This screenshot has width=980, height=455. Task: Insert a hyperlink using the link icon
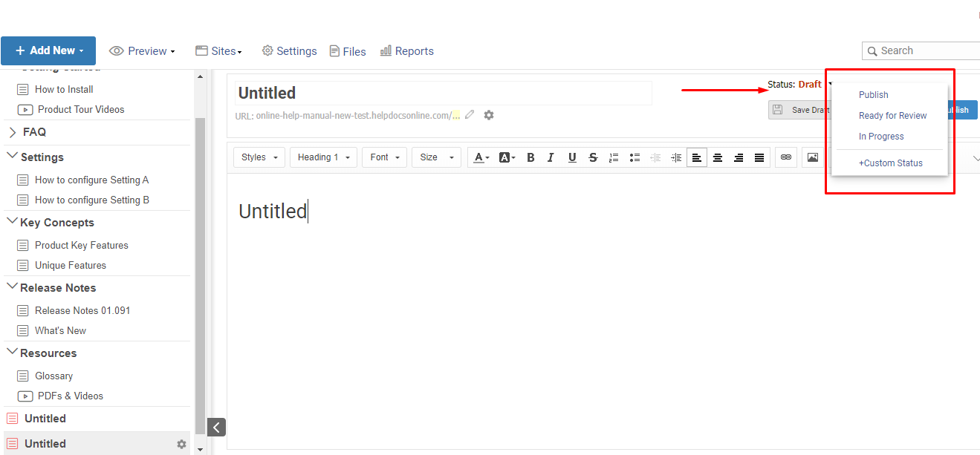pyautogui.click(x=786, y=157)
